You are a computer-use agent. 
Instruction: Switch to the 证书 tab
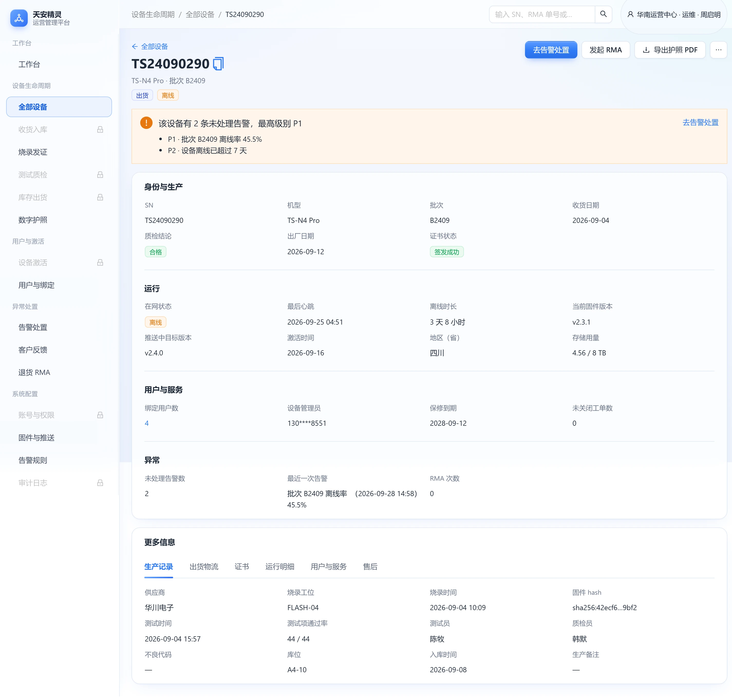(242, 566)
